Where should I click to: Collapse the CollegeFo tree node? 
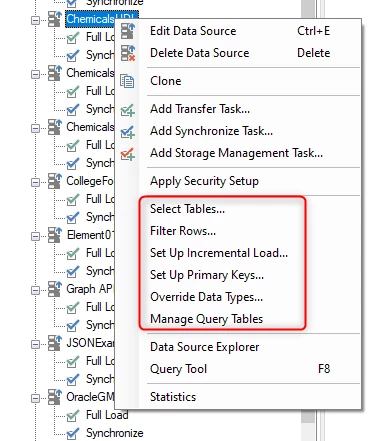tap(35, 182)
